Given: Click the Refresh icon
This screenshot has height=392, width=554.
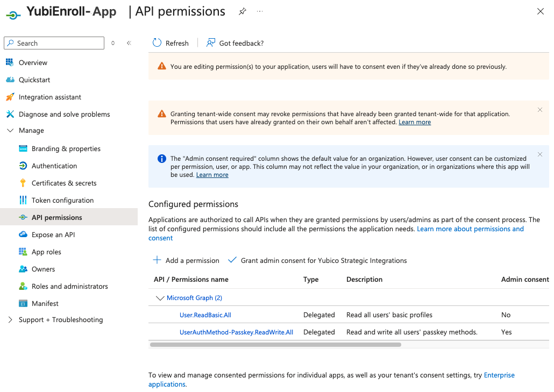Looking at the screenshot, I should click(157, 42).
